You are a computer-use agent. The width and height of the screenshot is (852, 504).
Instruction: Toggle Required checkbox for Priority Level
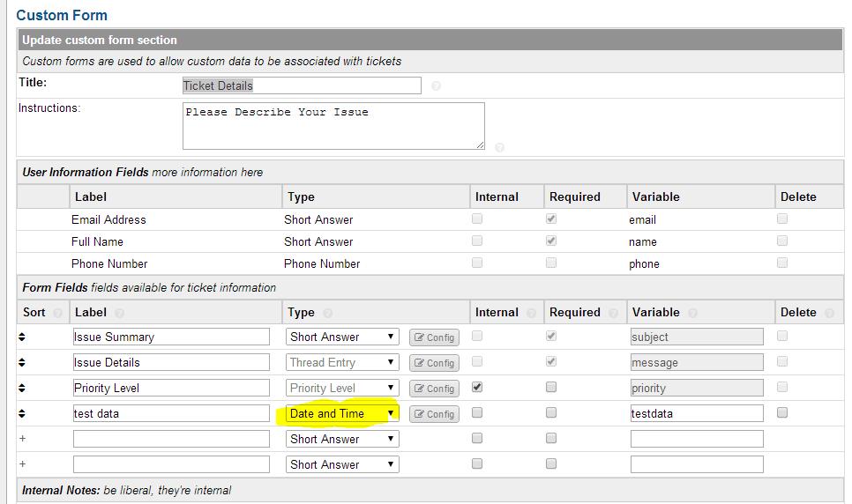[551, 387]
